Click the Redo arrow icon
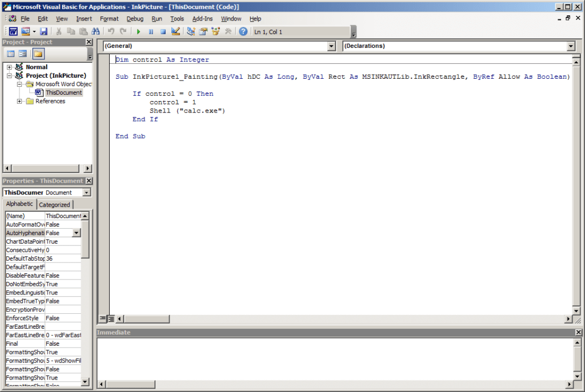The height and width of the screenshot is (392, 585). 123,32
